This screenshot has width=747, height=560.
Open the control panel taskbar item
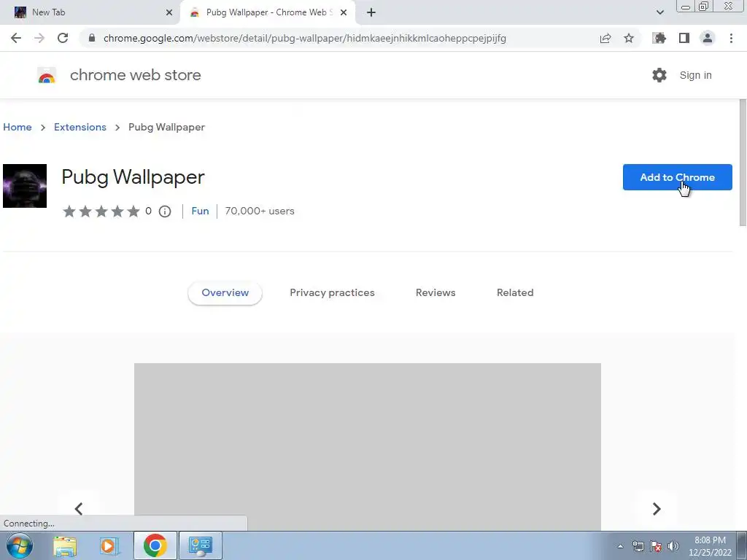pos(200,545)
